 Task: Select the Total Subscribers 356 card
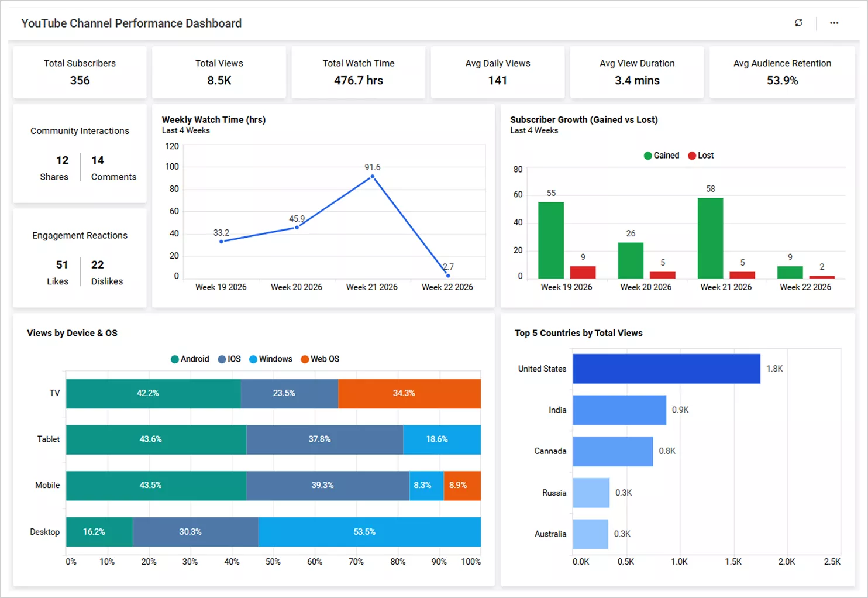point(80,73)
